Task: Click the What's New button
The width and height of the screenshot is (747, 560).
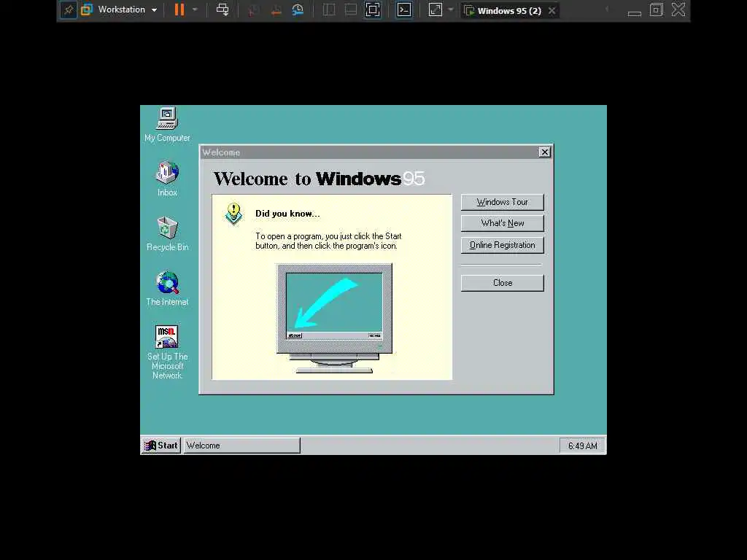Action: pyautogui.click(x=502, y=223)
